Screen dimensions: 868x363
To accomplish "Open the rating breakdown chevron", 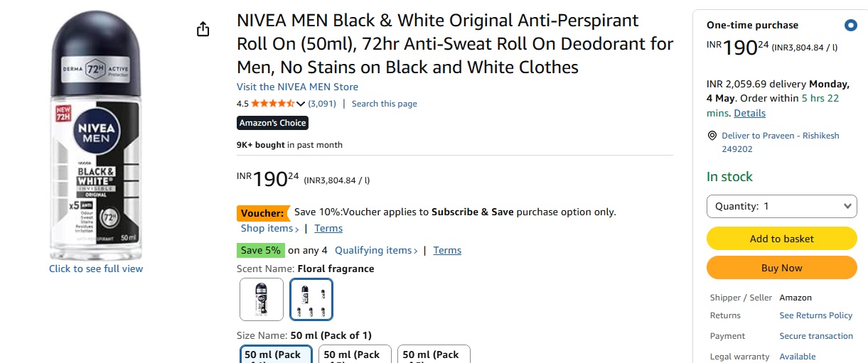I will click(301, 104).
